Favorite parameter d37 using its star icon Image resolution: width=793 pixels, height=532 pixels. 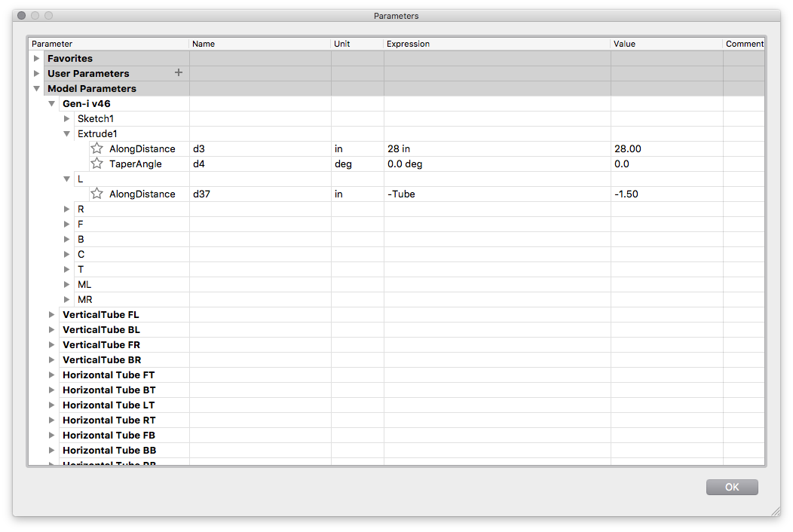pyautogui.click(x=96, y=194)
